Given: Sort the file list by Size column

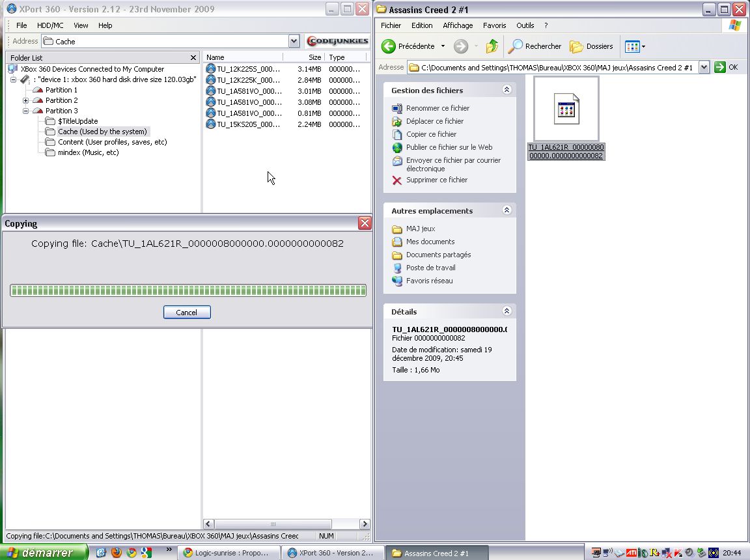Looking at the screenshot, I should [x=304, y=57].
